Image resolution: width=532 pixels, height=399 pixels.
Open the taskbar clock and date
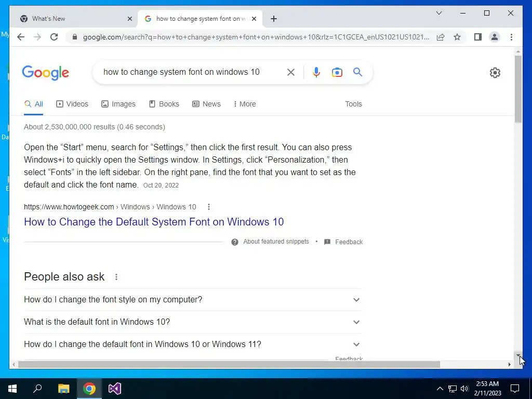pos(487,389)
